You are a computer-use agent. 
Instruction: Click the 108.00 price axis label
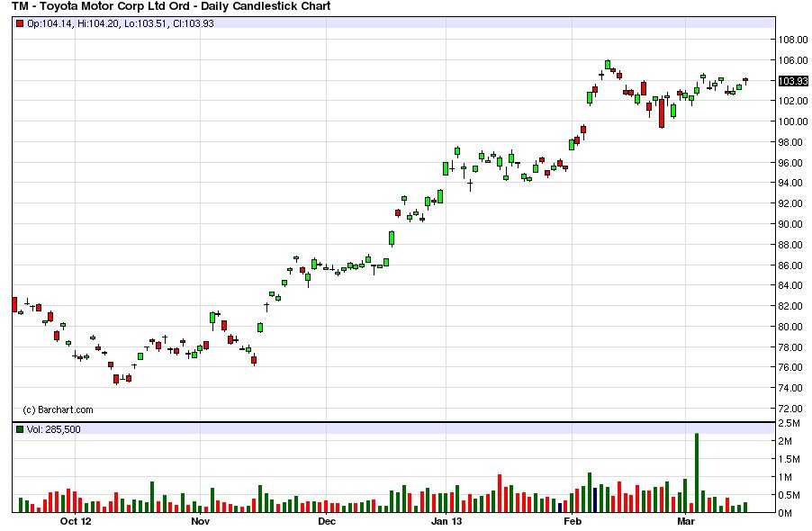793,40
